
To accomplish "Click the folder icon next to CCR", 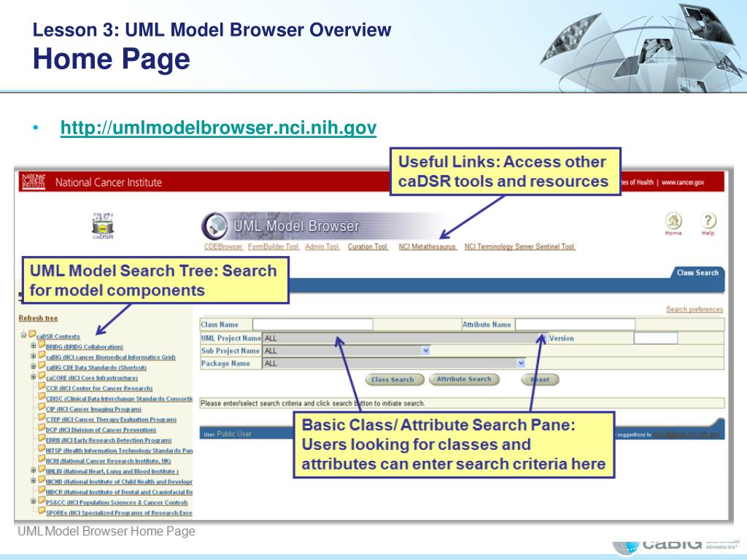I will pos(42,386).
